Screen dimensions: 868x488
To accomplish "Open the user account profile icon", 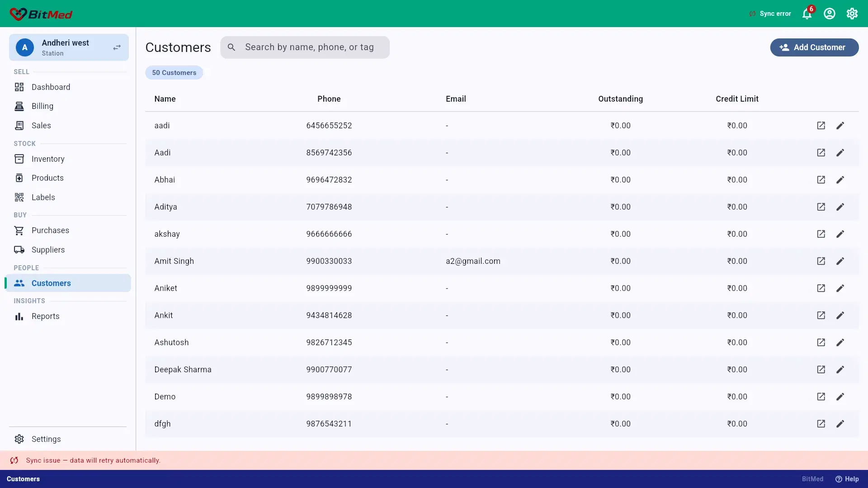I will pos(830,14).
